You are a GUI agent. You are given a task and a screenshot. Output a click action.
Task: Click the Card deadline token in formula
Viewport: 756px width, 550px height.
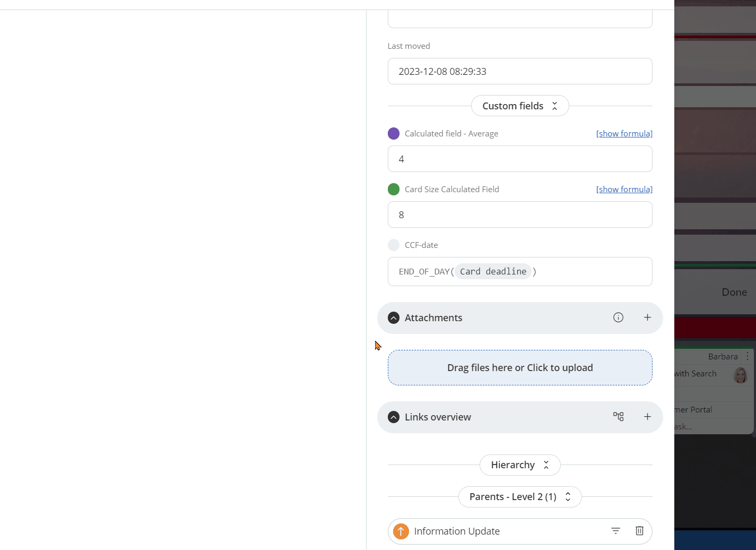(493, 272)
